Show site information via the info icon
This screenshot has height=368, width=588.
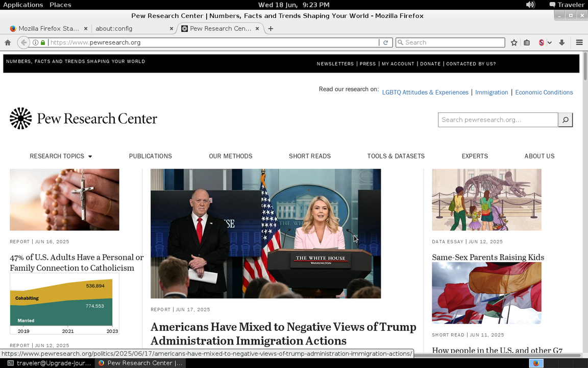(x=35, y=42)
